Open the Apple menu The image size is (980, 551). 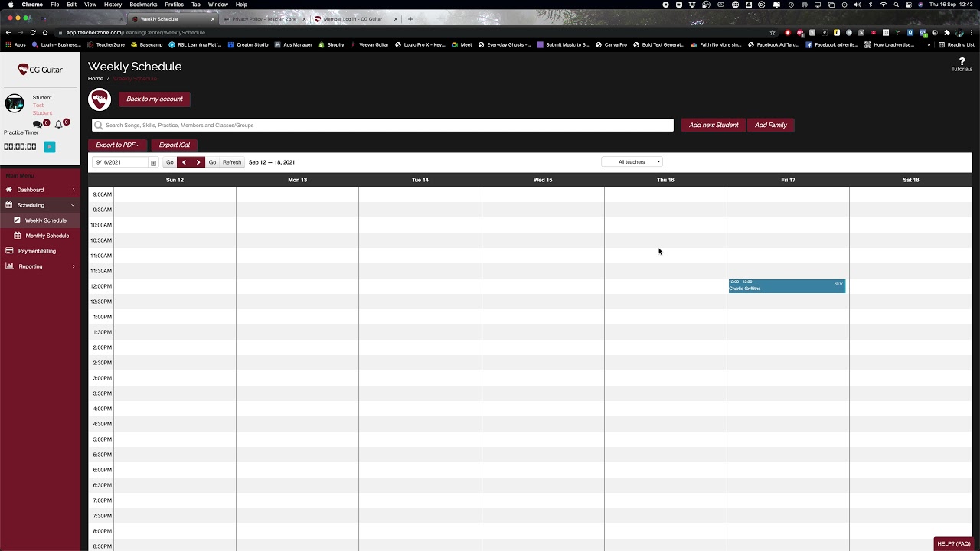(11, 5)
